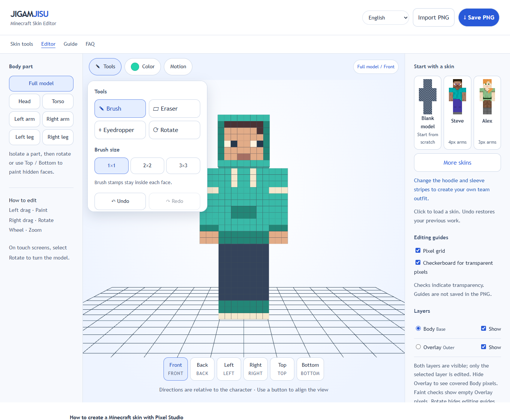510x420 pixels.
Task: Open the Guide page
Action: tap(70, 44)
